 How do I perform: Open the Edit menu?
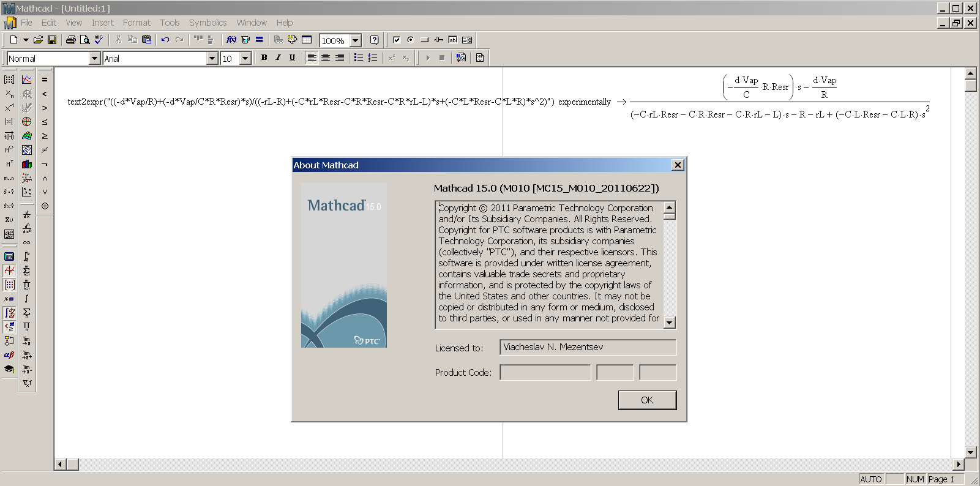point(49,23)
